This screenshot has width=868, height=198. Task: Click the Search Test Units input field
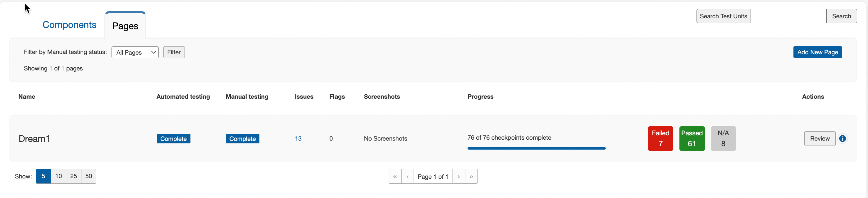click(x=788, y=16)
